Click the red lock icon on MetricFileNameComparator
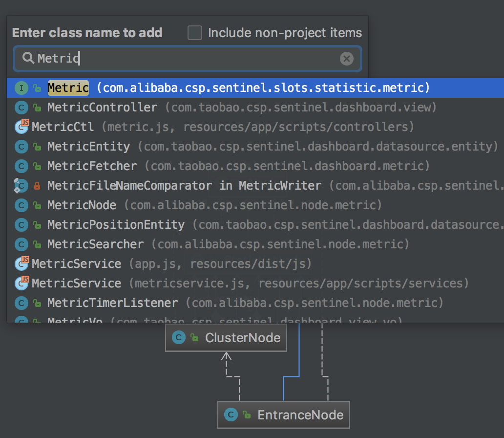This screenshot has width=504, height=438. coord(37,186)
